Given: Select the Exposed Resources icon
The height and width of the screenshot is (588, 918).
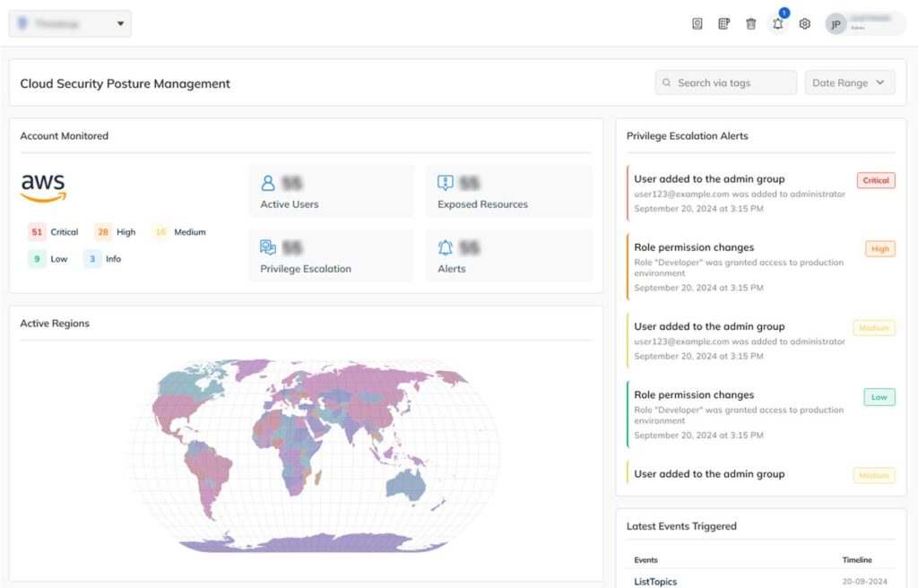Looking at the screenshot, I should (x=446, y=182).
